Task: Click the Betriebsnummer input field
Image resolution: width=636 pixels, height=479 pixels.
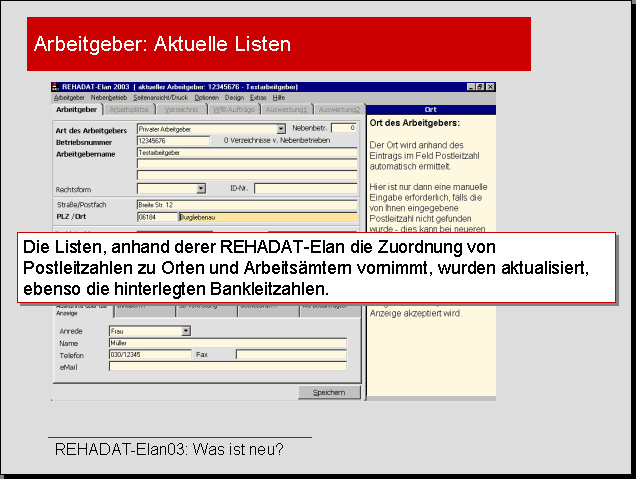Action: coord(172,141)
